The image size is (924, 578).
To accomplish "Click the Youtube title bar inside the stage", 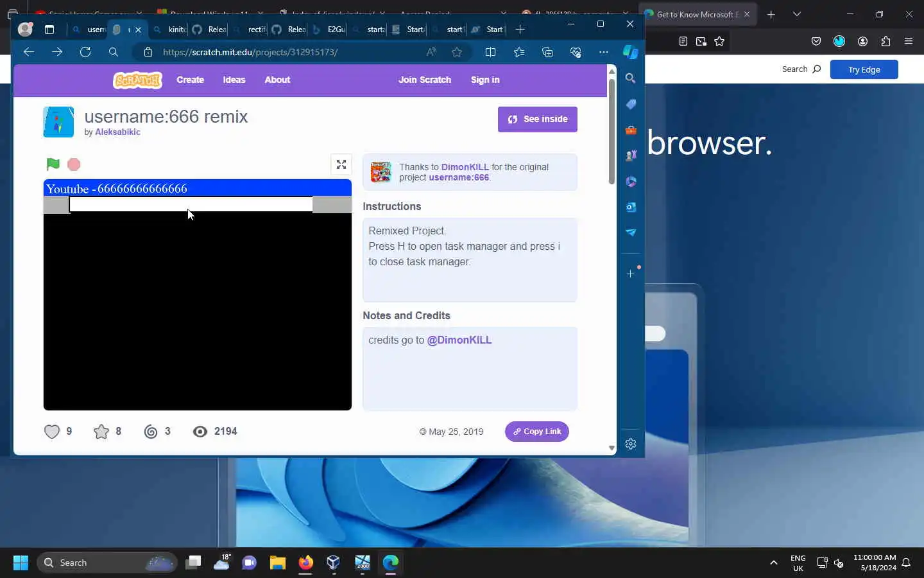I will coord(198,188).
